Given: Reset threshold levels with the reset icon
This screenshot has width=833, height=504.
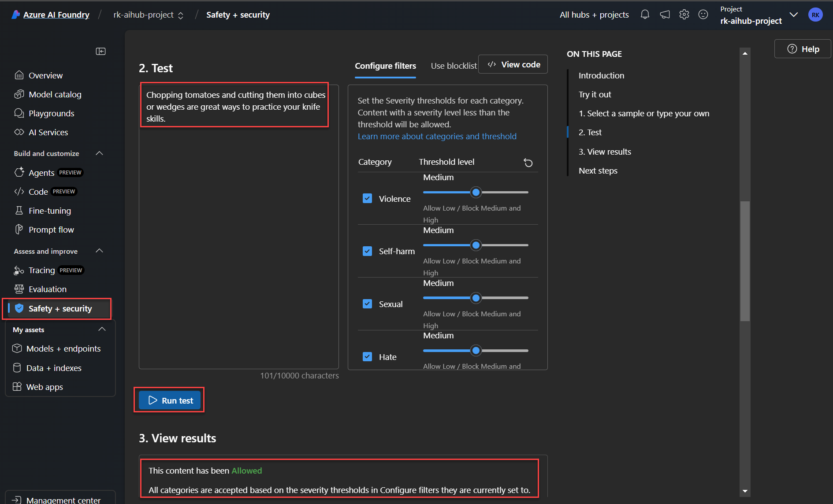Looking at the screenshot, I should [528, 163].
